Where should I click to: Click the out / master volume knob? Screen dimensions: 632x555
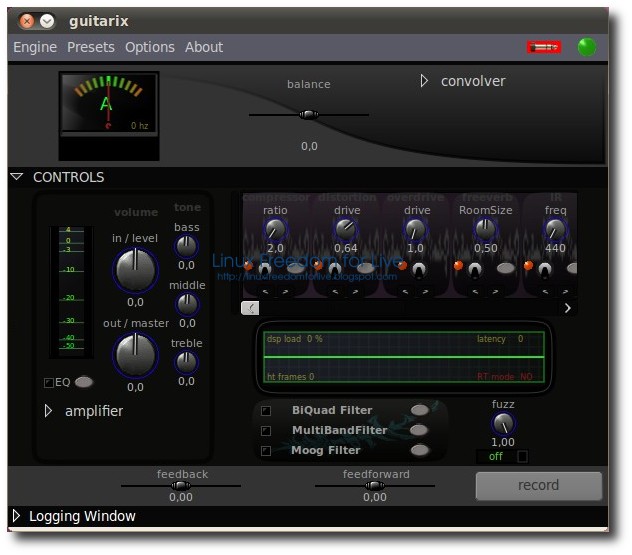coord(135,354)
